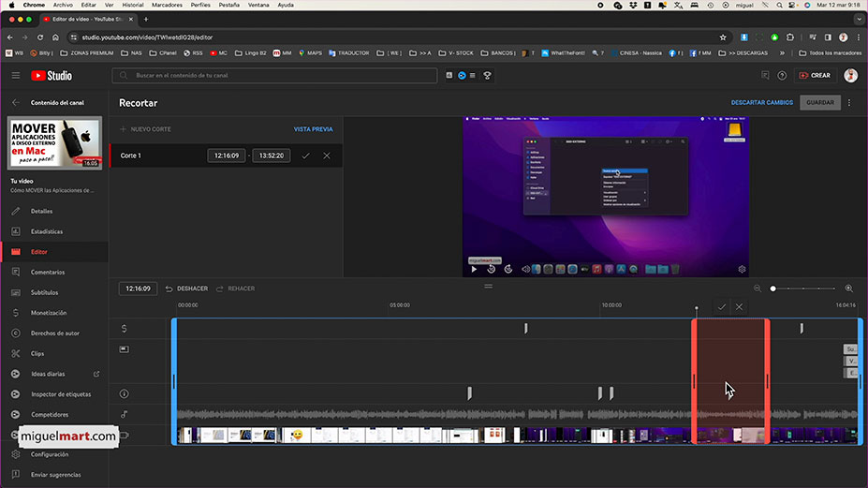Click the CREAR button
This screenshot has height=488, width=868.
click(x=815, y=75)
